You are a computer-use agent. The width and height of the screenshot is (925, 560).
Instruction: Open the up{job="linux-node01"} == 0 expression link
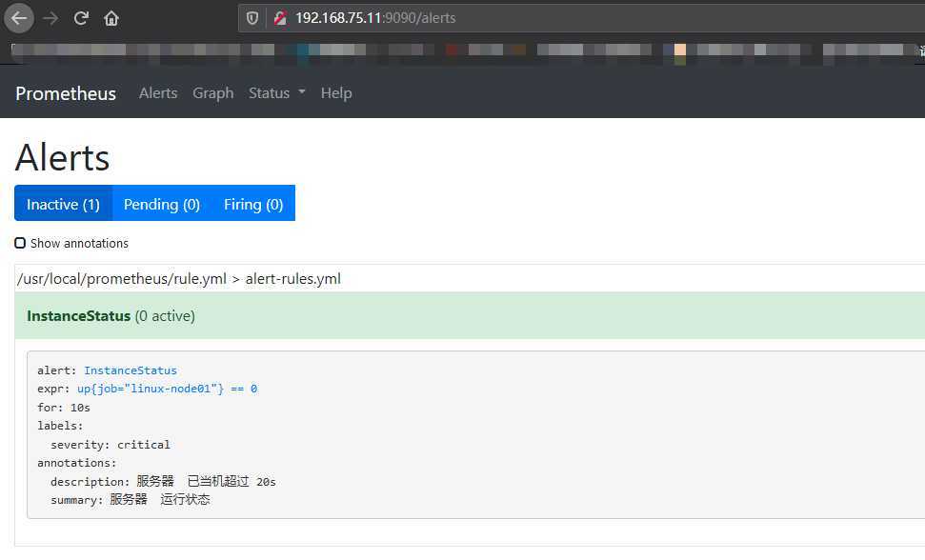click(x=167, y=389)
